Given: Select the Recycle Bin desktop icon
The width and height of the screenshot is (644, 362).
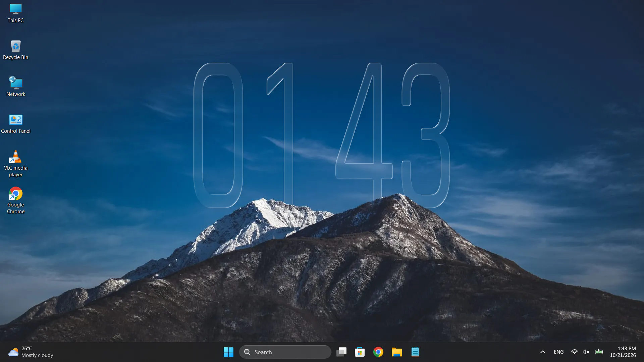Looking at the screenshot, I should [x=15, y=50].
